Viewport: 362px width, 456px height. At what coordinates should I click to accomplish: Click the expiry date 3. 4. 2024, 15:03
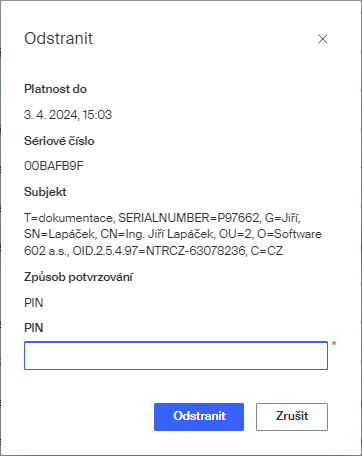pos(68,115)
